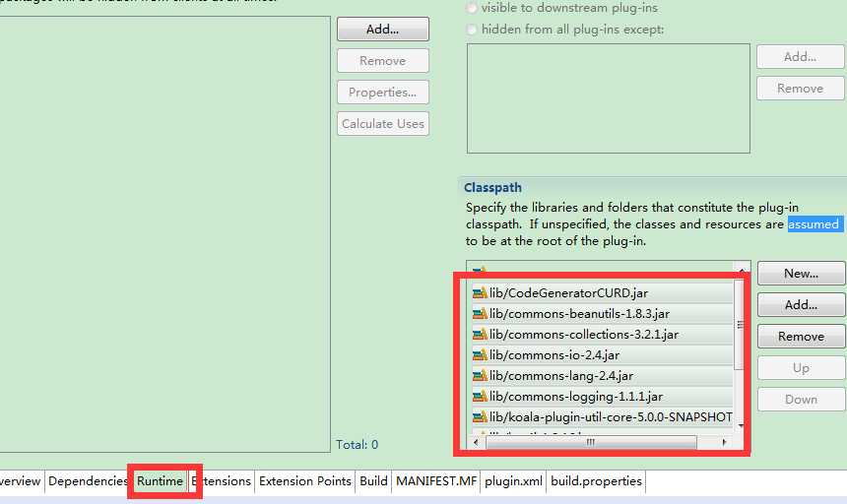Click the jar icon beside lib/commons-io-2.4.jar
The height and width of the screenshot is (504, 847).
[x=480, y=355]
